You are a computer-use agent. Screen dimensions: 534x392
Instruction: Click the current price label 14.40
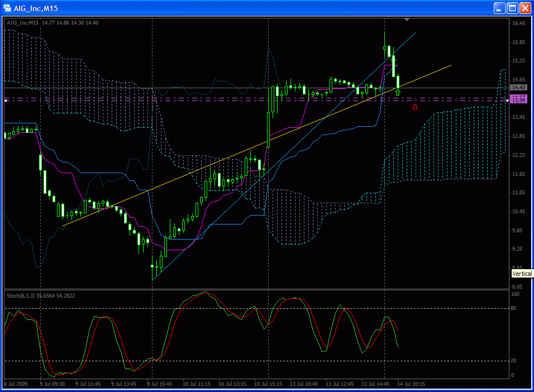[x=519, y=88]
